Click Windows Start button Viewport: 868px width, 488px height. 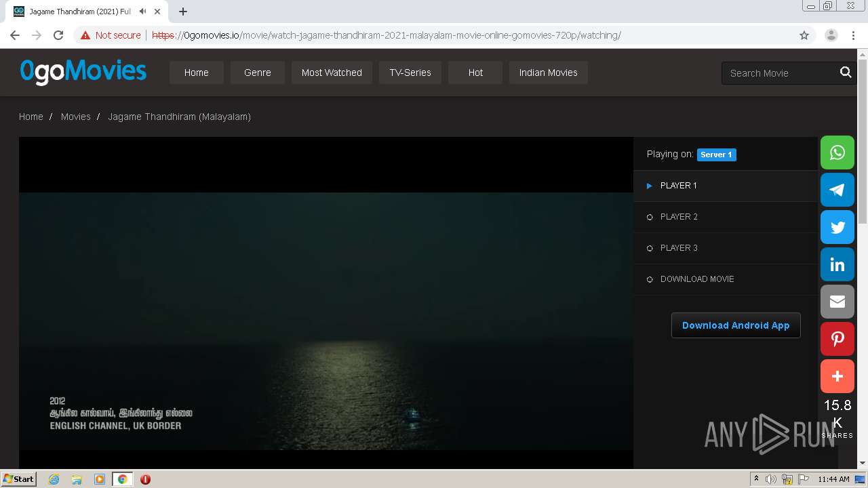pos(19,479)
